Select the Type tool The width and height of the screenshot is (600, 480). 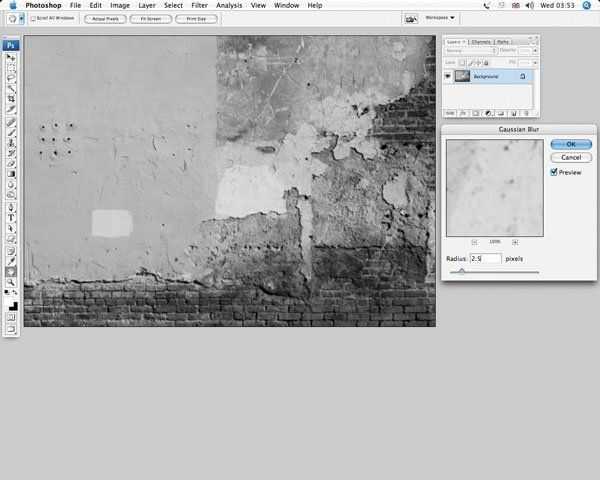[x=12, y=216]
